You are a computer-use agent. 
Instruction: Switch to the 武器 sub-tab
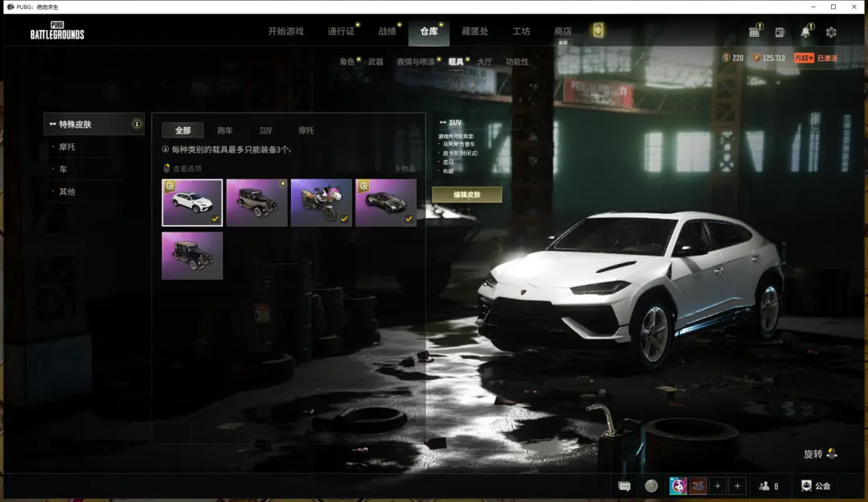point(376,61)
